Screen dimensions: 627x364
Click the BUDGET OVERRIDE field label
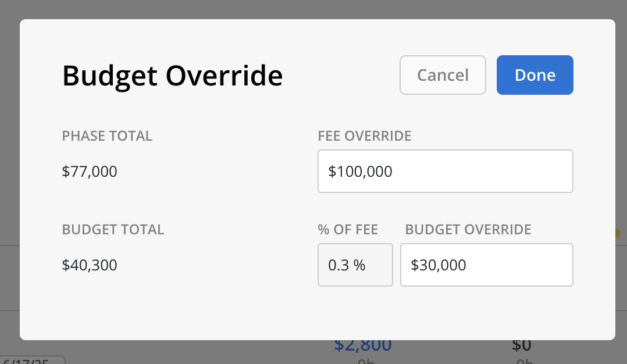click(x=468, y=229)
